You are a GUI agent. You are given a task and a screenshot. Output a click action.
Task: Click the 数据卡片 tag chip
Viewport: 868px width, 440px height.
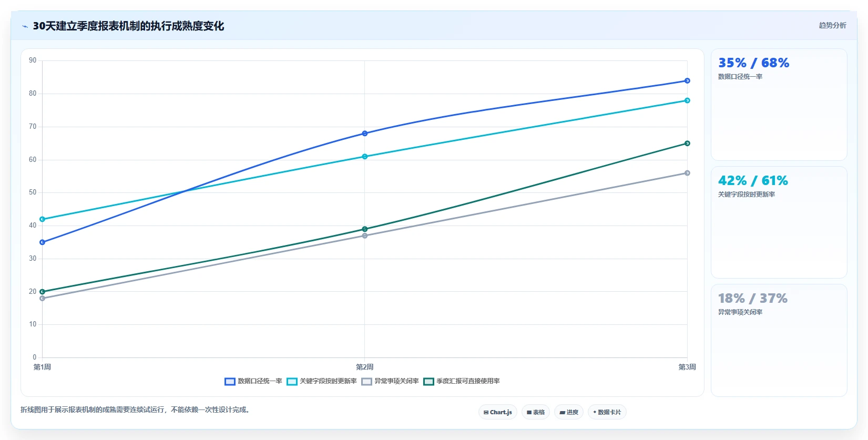pos(607,412)
